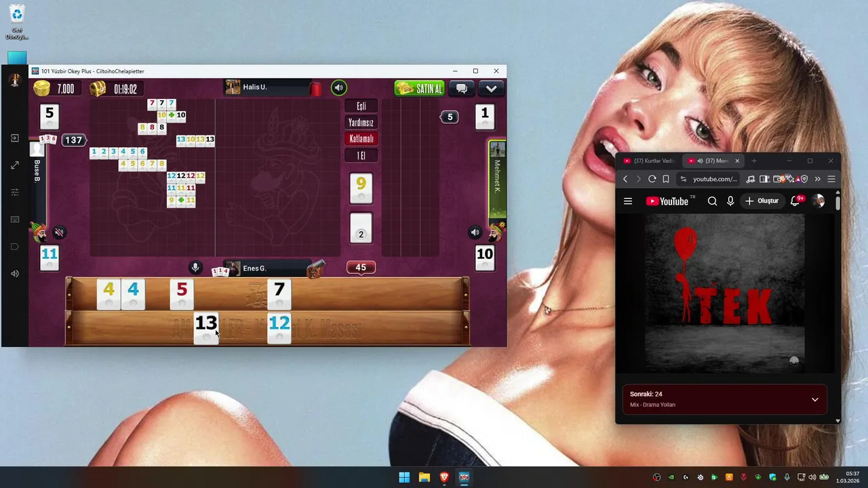Click the gold coins icon showing 7.000
This screenshot has width=868, height=488.
41,88
